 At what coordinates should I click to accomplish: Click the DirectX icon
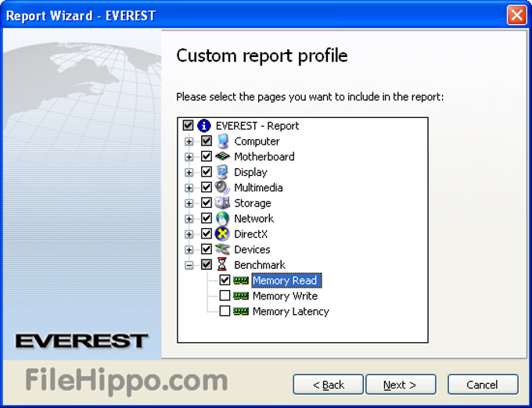(223, 234)
